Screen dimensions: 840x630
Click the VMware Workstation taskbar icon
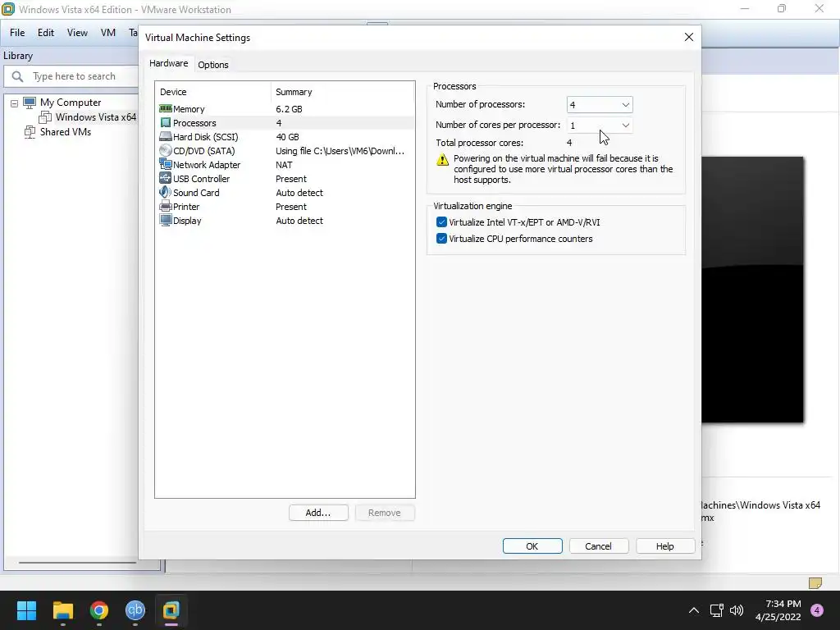tap(171, 610)
